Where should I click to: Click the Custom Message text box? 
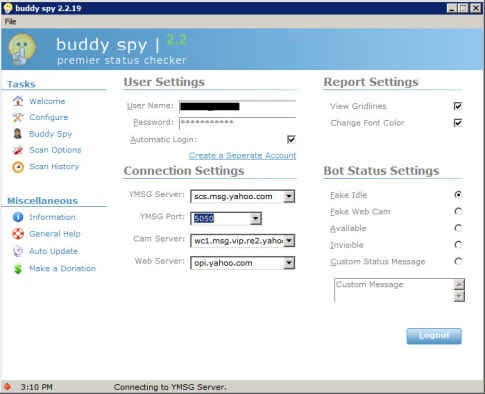tap(394, 290)
